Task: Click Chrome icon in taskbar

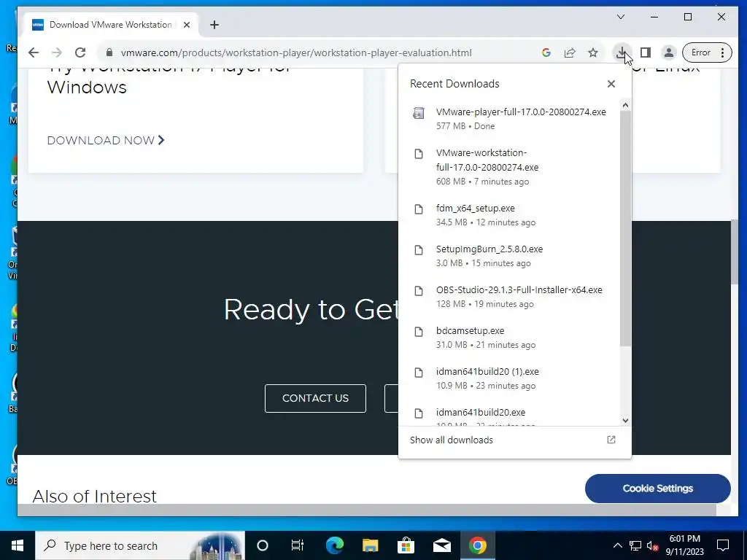Action: [x=477, y=545]
